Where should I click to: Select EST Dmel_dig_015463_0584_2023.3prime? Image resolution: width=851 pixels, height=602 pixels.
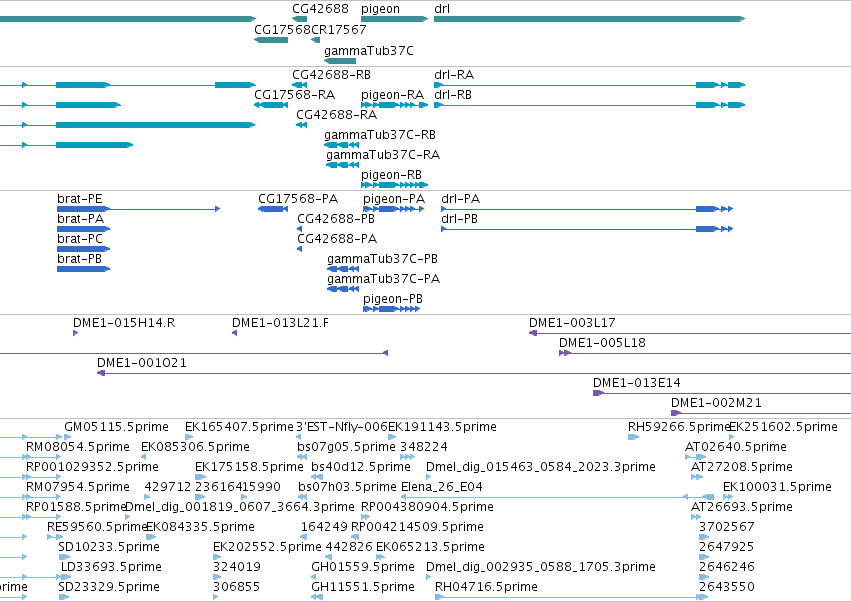541,467
